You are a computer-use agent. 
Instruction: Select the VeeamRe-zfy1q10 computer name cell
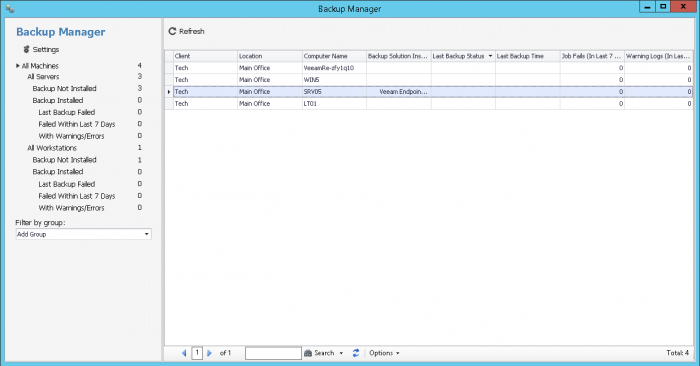pyautogui.click(x=334, y=68)
